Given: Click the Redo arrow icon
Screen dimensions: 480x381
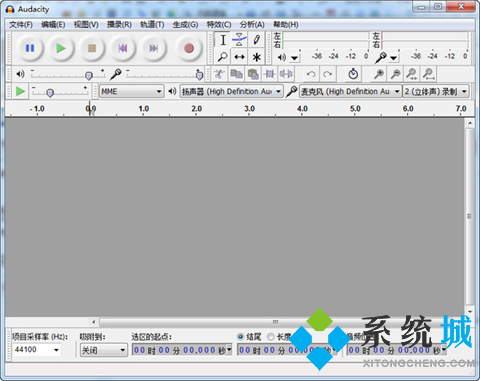Looking at the screenshot, I should coord(328,74).
